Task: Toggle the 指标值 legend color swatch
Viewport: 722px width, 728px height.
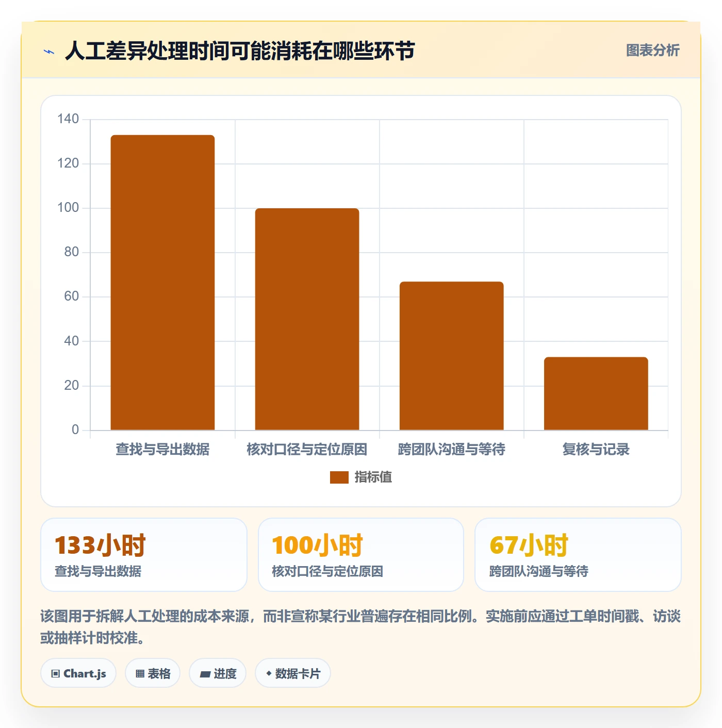Action: pos(339,477)
